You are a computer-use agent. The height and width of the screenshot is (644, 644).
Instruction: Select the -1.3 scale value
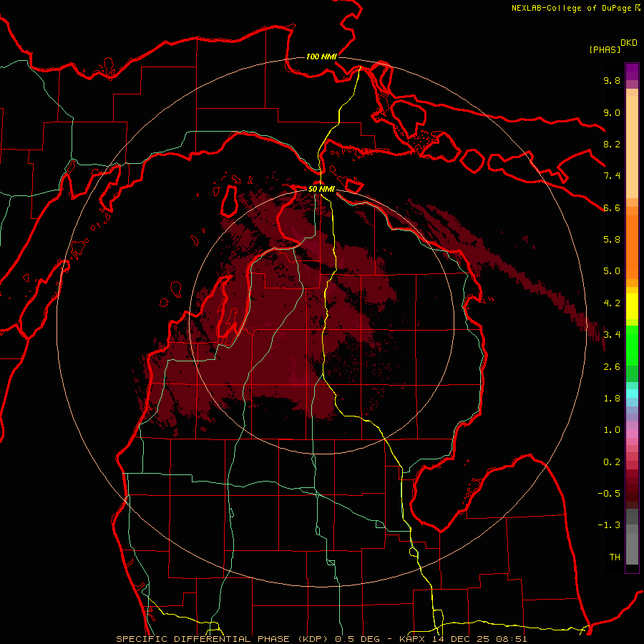tap(609, 525)
